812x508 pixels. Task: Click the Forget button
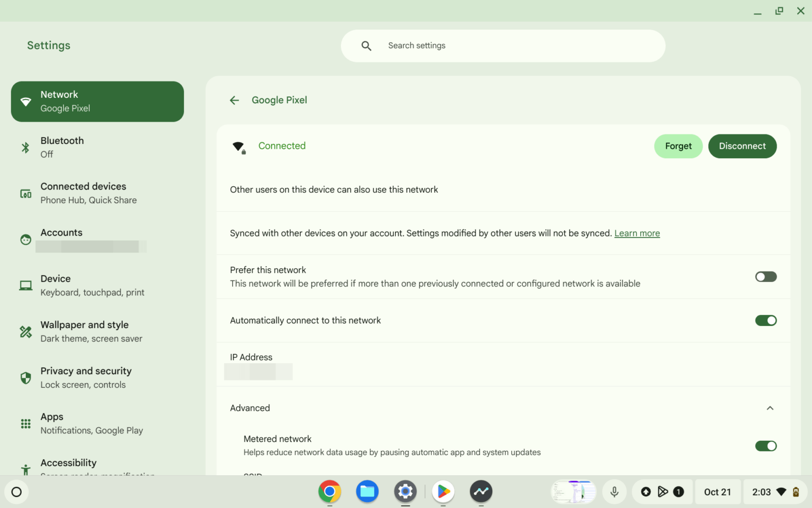678,146
